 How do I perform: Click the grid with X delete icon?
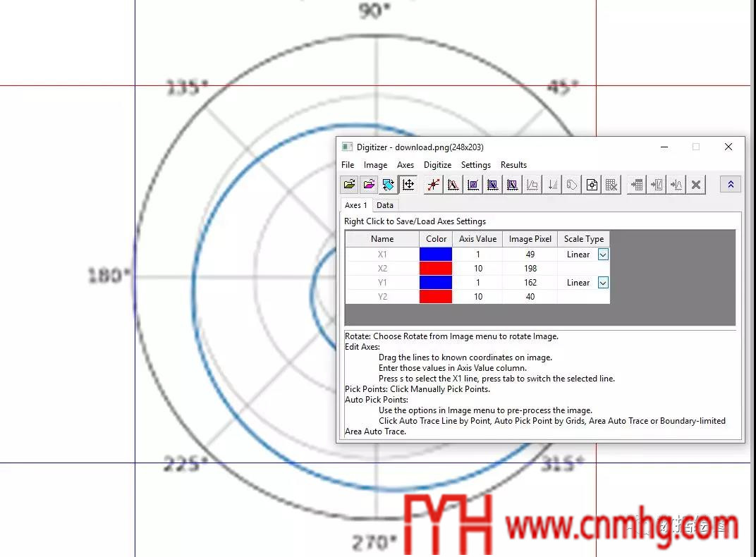(x=611, y=185)
